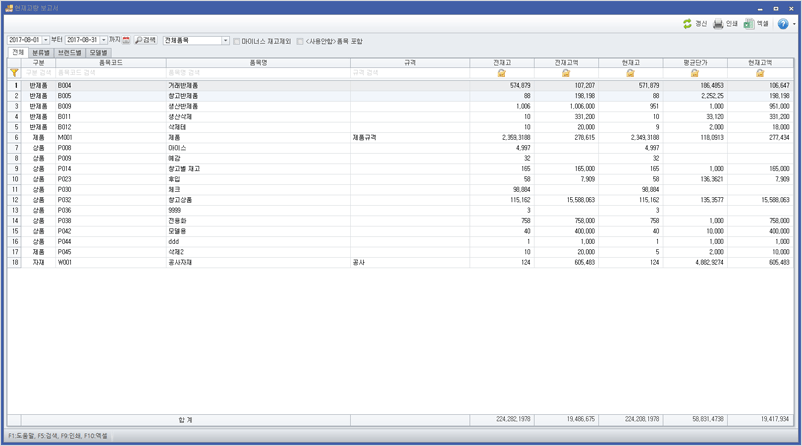Expand the arrow beside the help icon
This screenshot has width=802, height=446.
coord(794,24)
